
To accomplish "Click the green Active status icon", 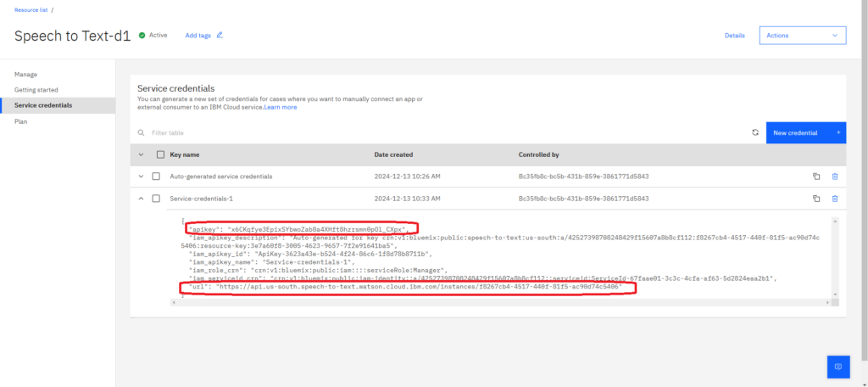I will [142, 35].
